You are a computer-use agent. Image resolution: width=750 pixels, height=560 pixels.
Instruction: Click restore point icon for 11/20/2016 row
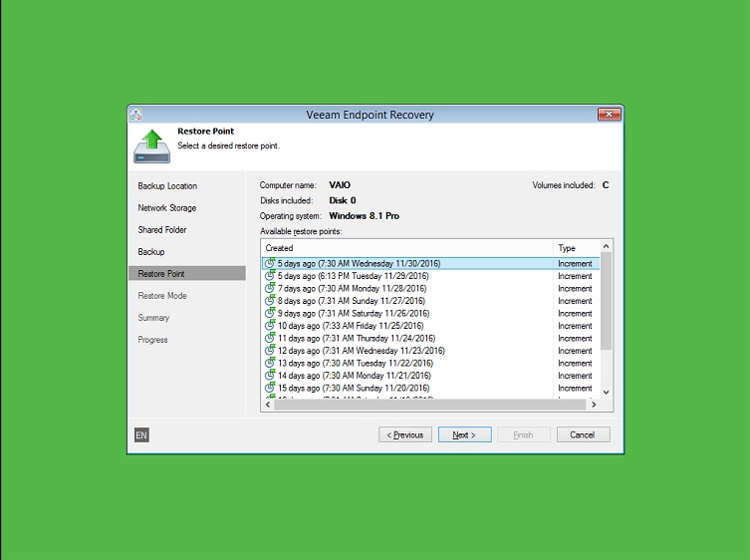click(270, 388)
